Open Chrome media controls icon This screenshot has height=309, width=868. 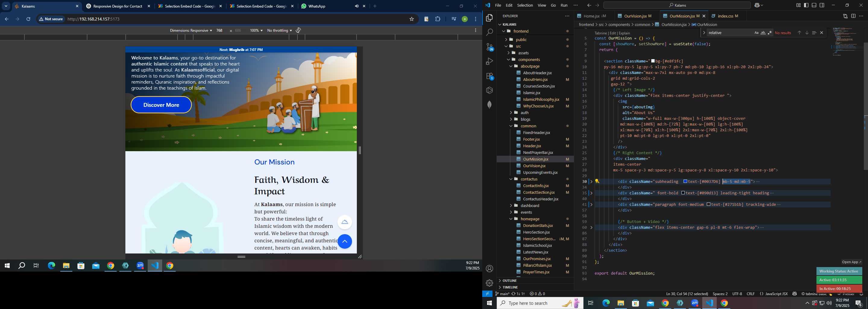coord(454,19)
